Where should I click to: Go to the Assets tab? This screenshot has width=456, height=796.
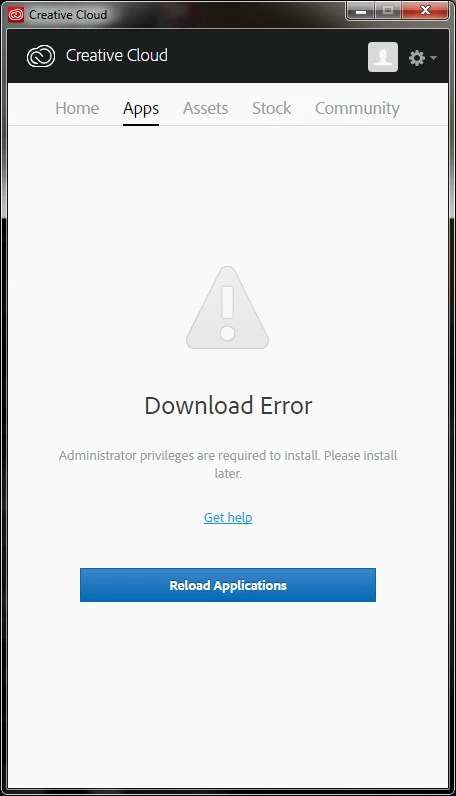[206, 108]
